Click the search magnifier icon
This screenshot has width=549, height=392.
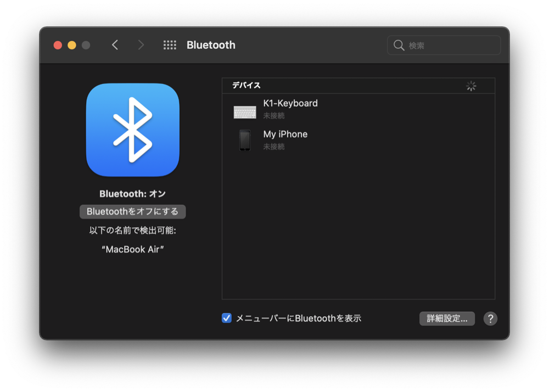(x=399, y=45)
